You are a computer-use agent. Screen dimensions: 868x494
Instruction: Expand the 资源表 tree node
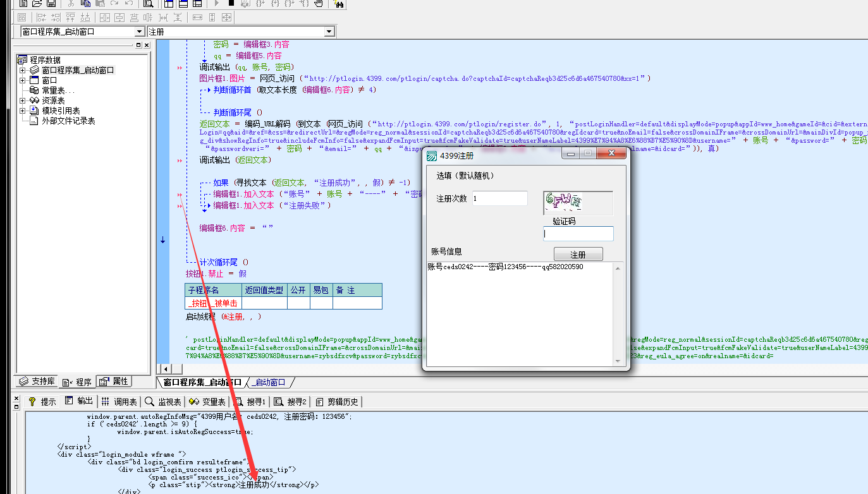(x=23, y=100)
